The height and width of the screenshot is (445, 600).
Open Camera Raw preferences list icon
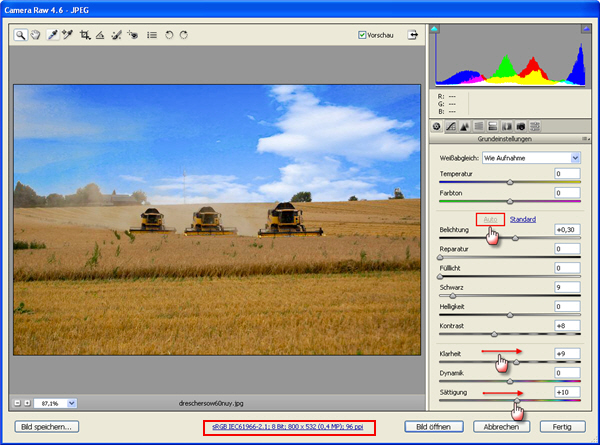(151, 35)
